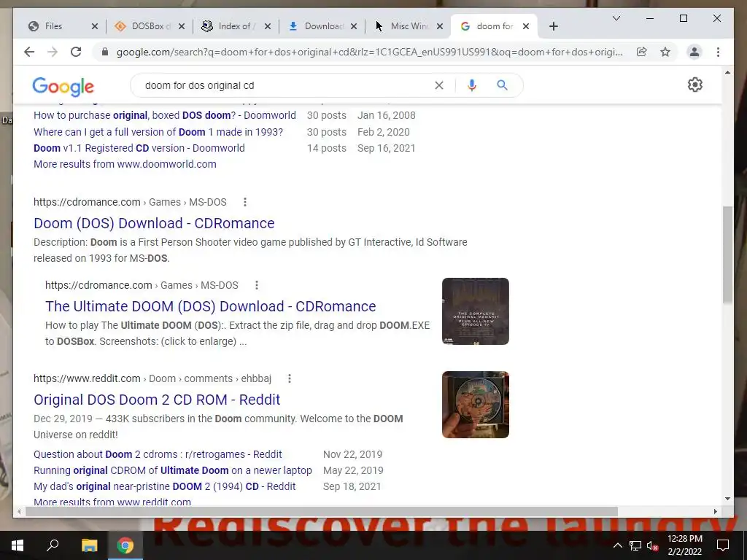Screen dimensions: 747x560
Task: Click the browser forward arrow
Action: click(x=53, y=52)
